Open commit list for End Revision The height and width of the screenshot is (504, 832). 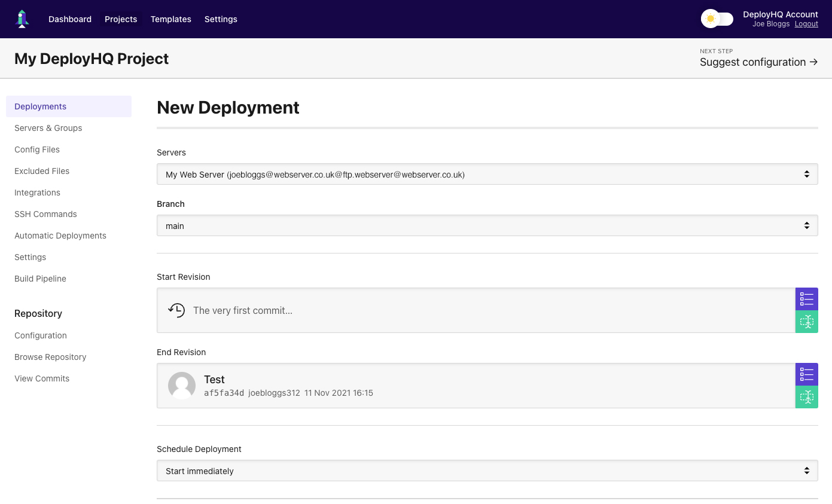tap(806, 374)
